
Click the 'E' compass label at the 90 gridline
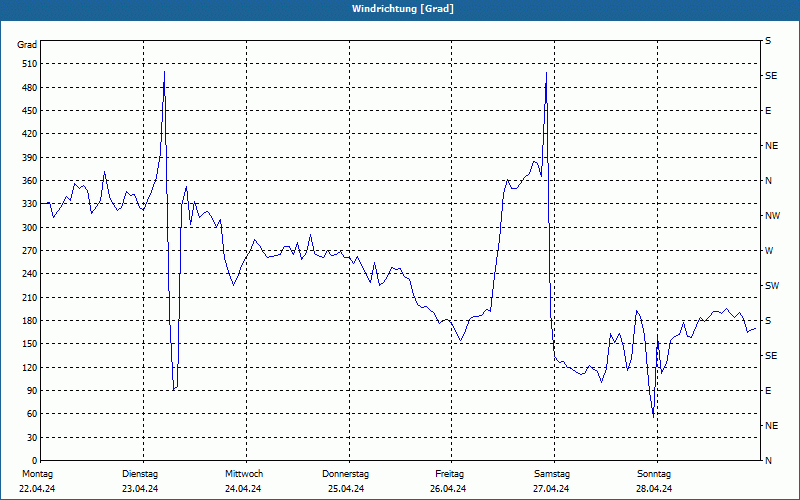[x=768, y=391]
